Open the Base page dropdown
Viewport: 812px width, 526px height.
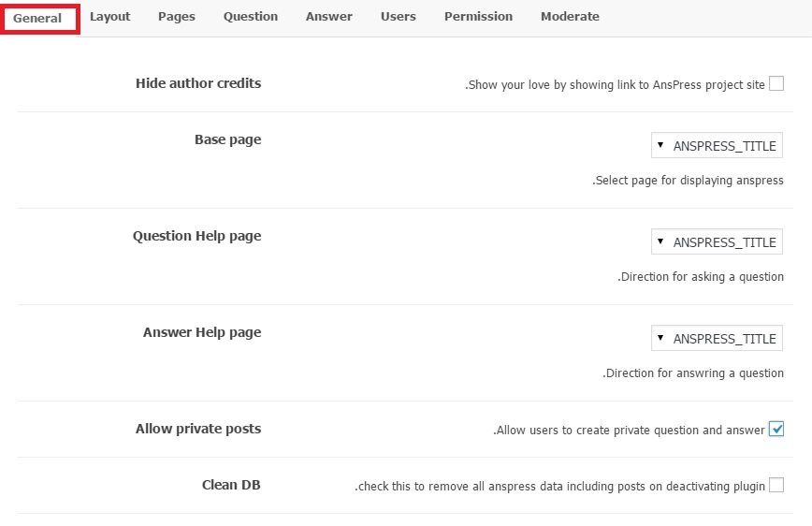pos(717,146)
